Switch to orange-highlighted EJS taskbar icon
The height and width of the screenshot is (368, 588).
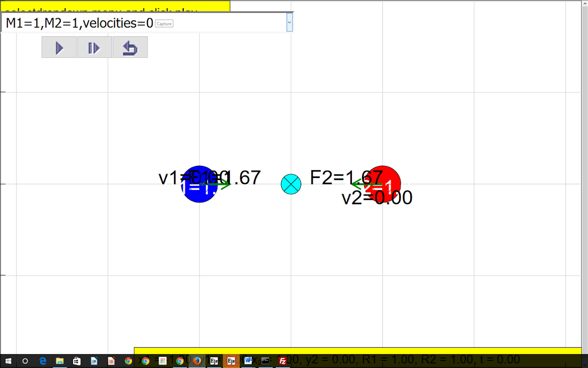[x=231, y=361]
